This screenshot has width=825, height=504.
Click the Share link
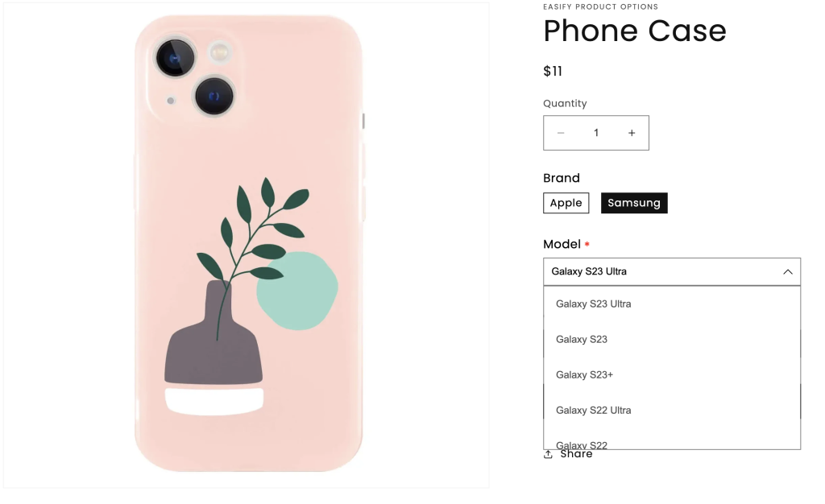(576, 454)
